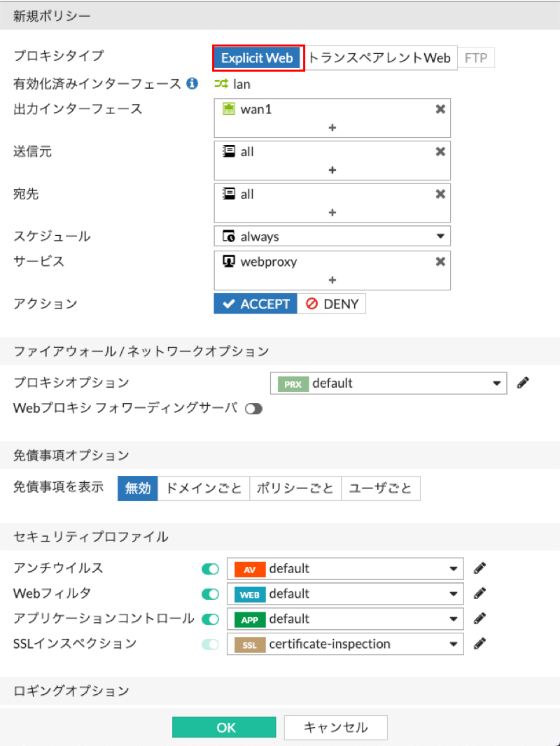Select ドメインごと disclaimer option
Image resolution: width=560 pixels, height=746 pixels.
(204, 488)
